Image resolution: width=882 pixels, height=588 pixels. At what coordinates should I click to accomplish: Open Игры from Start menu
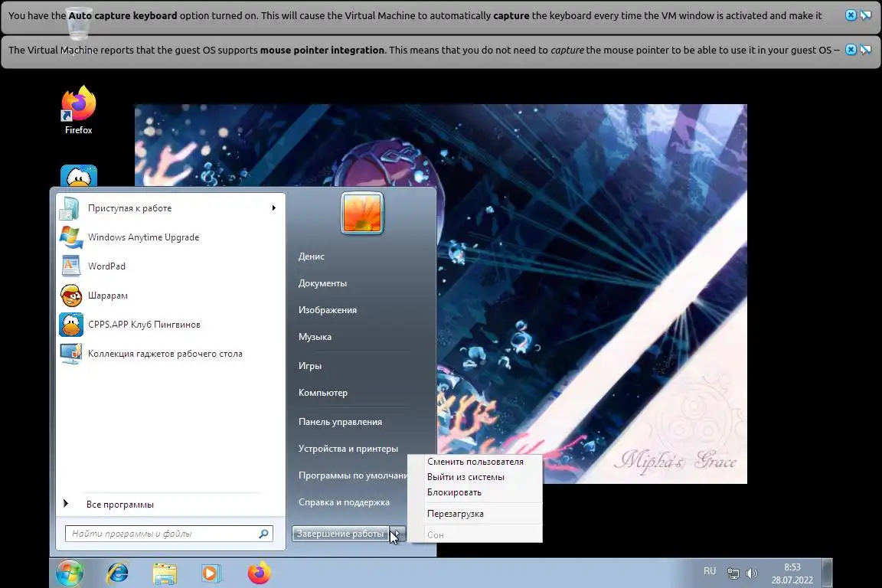(310, 366)
